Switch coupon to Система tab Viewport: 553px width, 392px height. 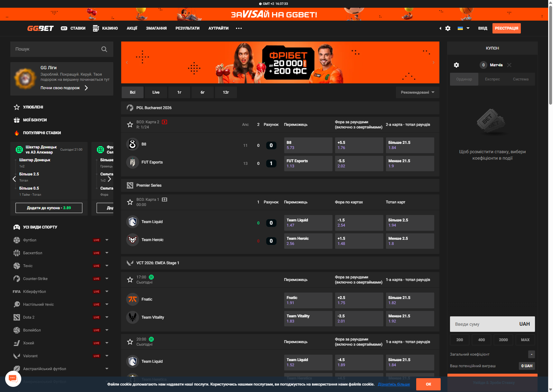pyautogui.click(x=521, y=79)
